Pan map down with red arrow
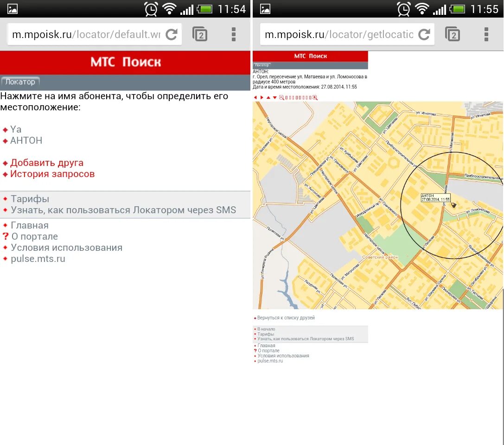 tap(275, 97)
